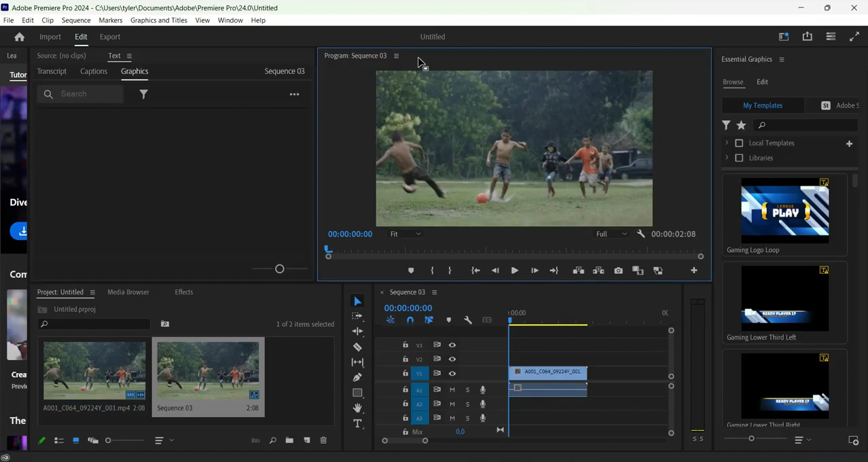Hide the V1 track with its eye toggle
The image size is (868, 462).
click(452, 373)
